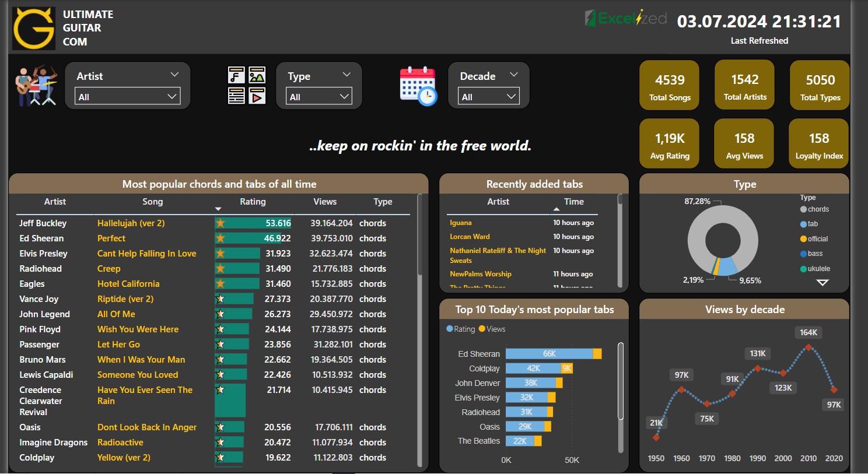The width and height of the screenshot is (868, 474).
Task: Click star icon in Hallelujah rating row
Action: coord(220,223)
